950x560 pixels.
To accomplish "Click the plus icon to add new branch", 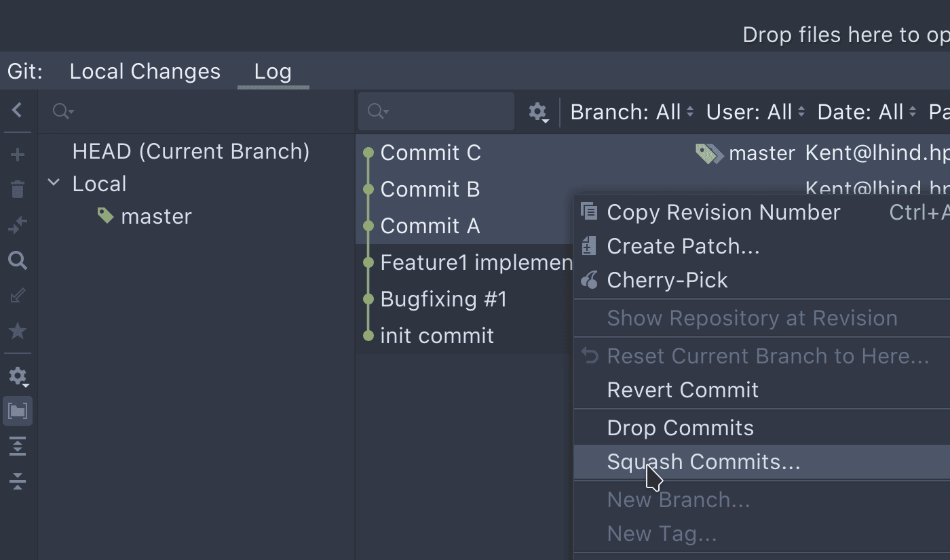I will (x=18, y=154).
